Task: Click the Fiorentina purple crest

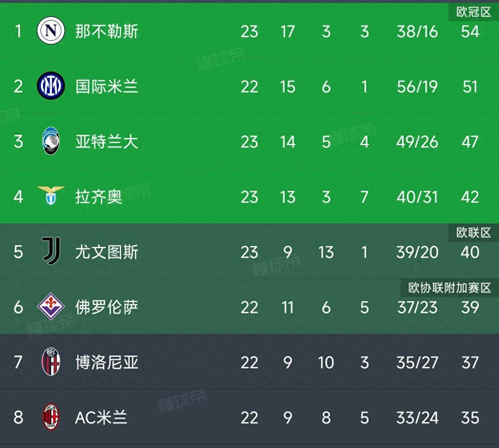Action: point(51,307)
